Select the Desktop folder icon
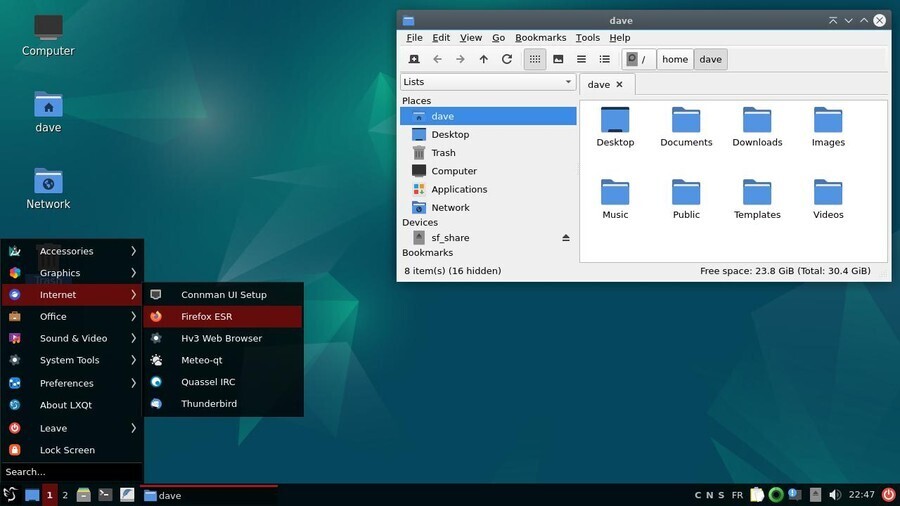Image resolution: width=900 pixels, height=506 pixels. point(615,127)
